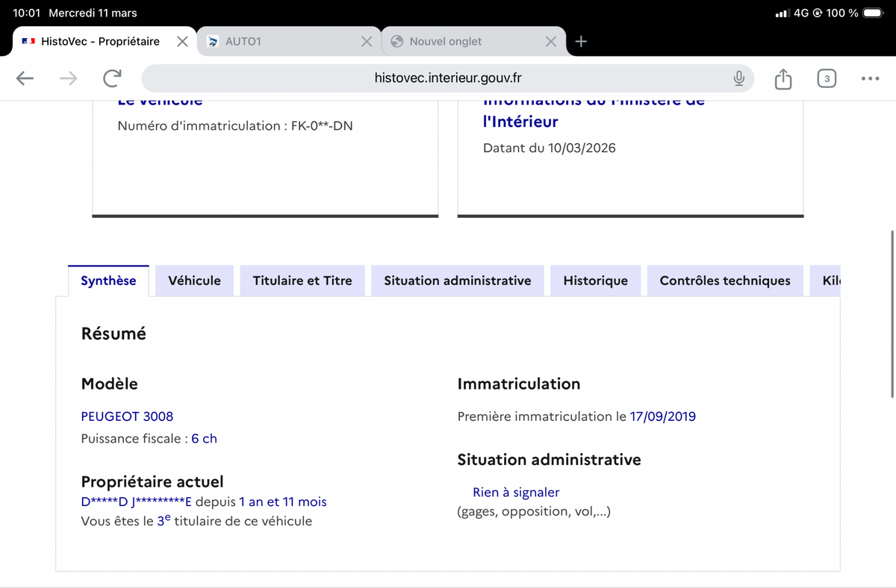
Task: Click the 6 ch fiscal power value
Action: tap(204, 439)
